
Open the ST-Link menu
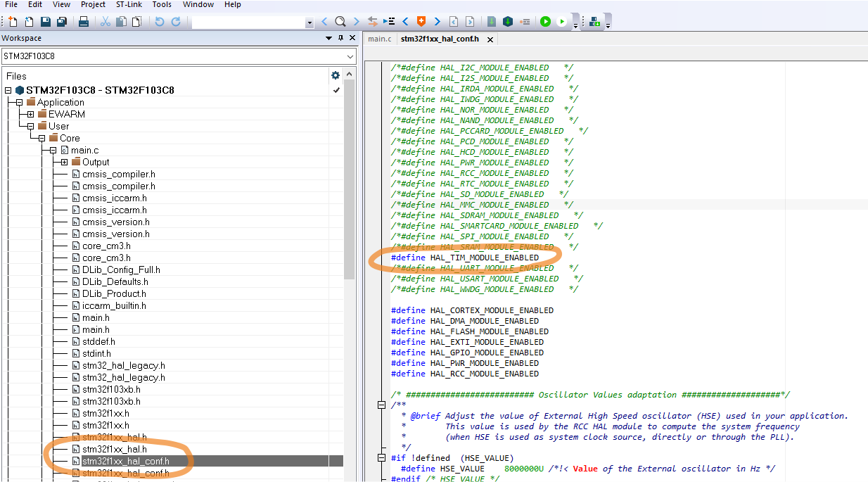[x=129, y=4]
